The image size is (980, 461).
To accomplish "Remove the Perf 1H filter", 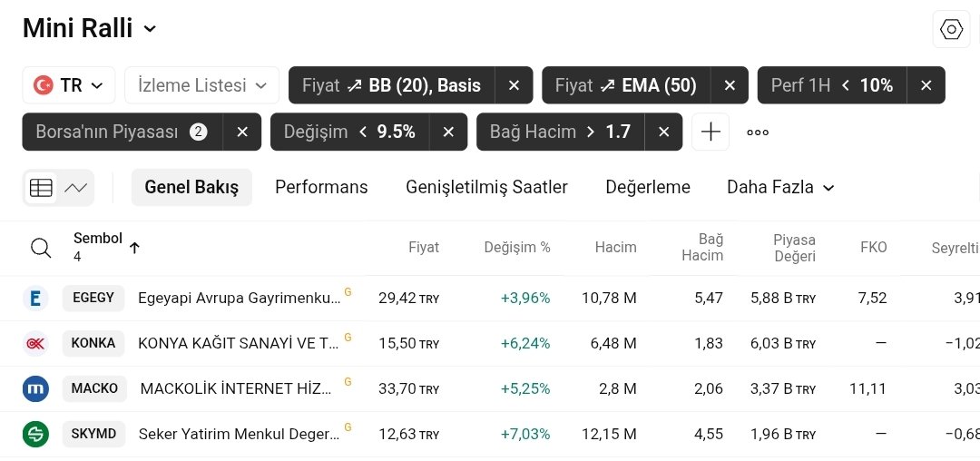I will point(926,85).
